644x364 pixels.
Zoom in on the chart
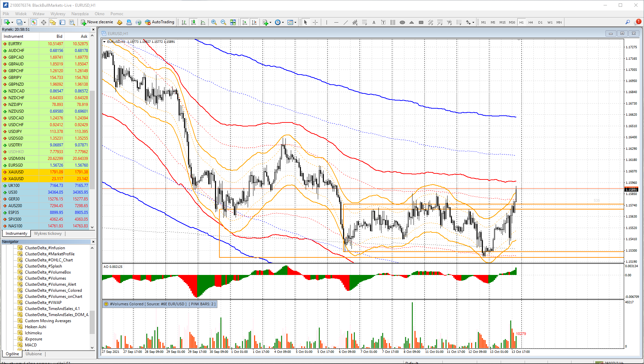click(x=214, y=22)
